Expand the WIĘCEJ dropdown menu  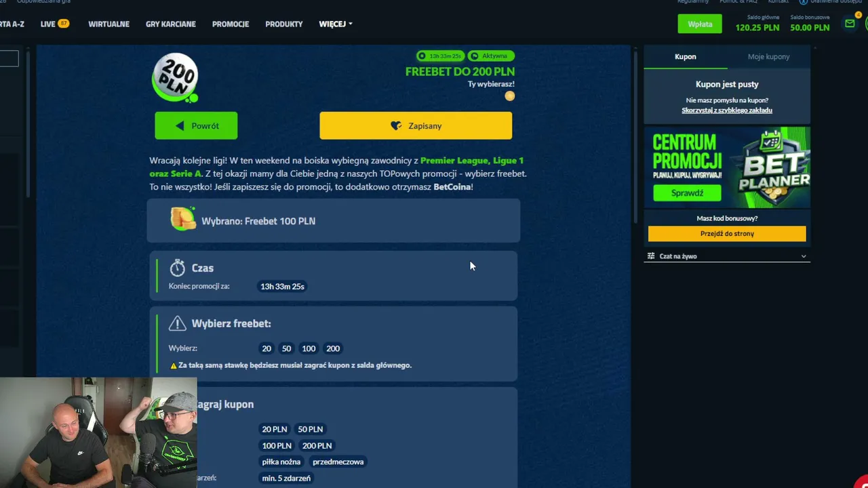click(x=336, y=24)
